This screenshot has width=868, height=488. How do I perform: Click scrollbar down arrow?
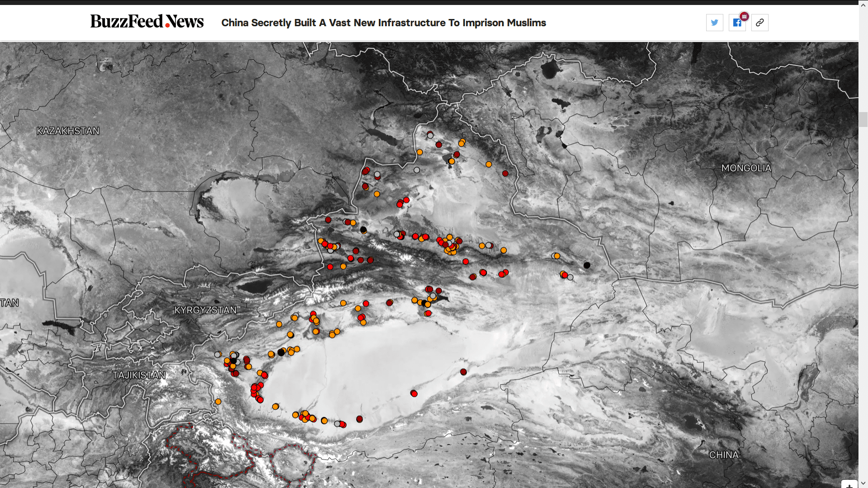(863, 483)
